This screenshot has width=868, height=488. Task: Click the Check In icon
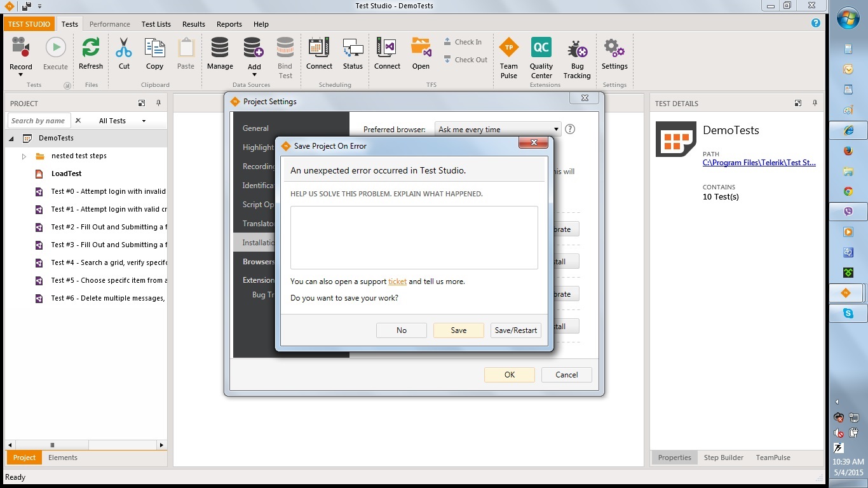pos(448,42)
